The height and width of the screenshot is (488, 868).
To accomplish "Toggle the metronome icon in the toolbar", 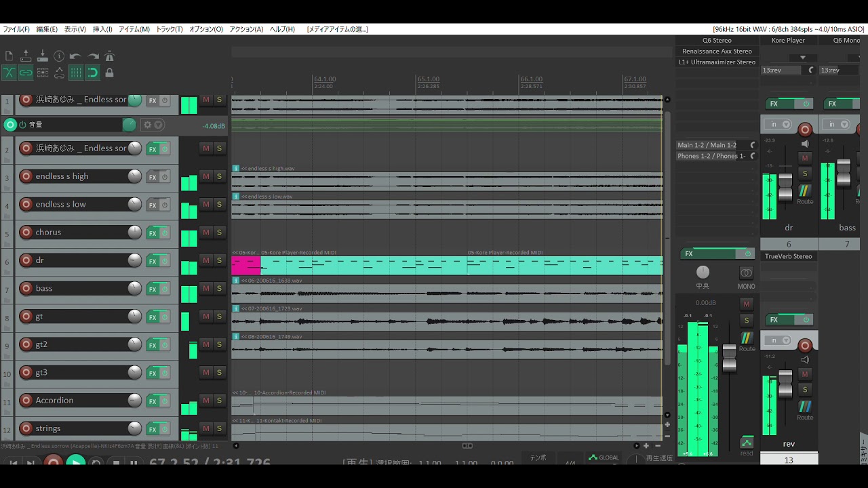I will (x=109, y=56).
